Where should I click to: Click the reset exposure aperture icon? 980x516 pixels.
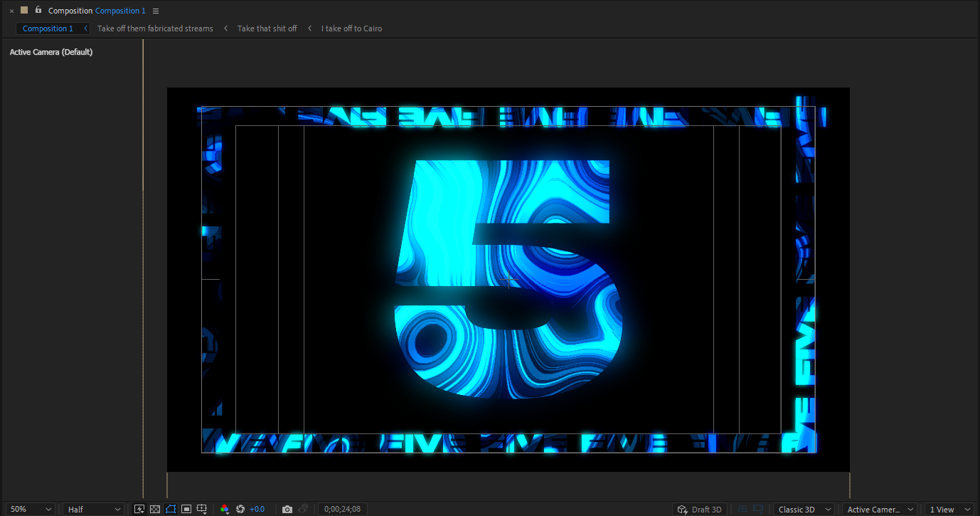tap(240, 509)
